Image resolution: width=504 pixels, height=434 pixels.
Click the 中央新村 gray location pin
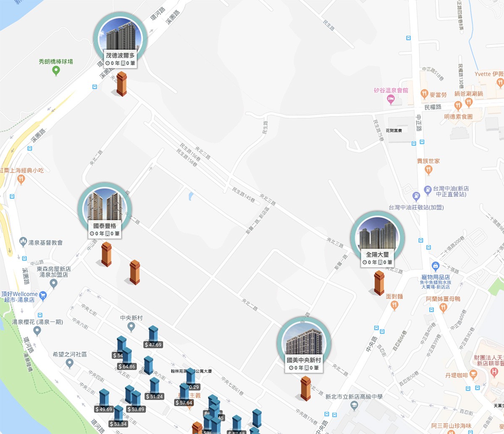pyautogui.click(x=131, y=327)
